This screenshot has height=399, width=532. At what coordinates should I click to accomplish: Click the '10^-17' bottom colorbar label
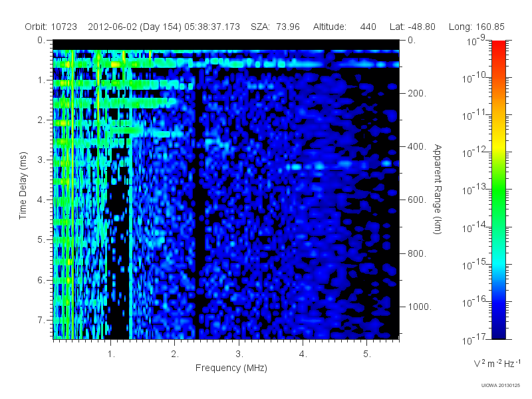(473, 339)
